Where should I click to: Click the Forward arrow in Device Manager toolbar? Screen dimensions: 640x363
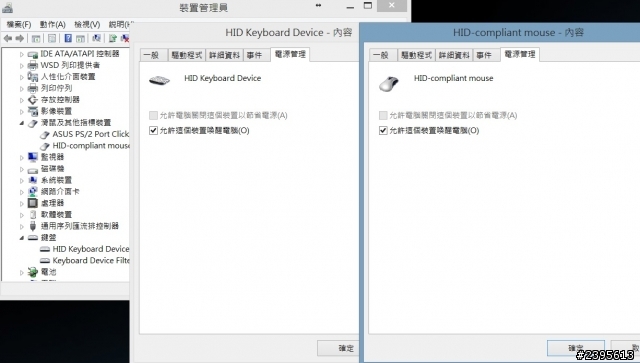(20, 38)
